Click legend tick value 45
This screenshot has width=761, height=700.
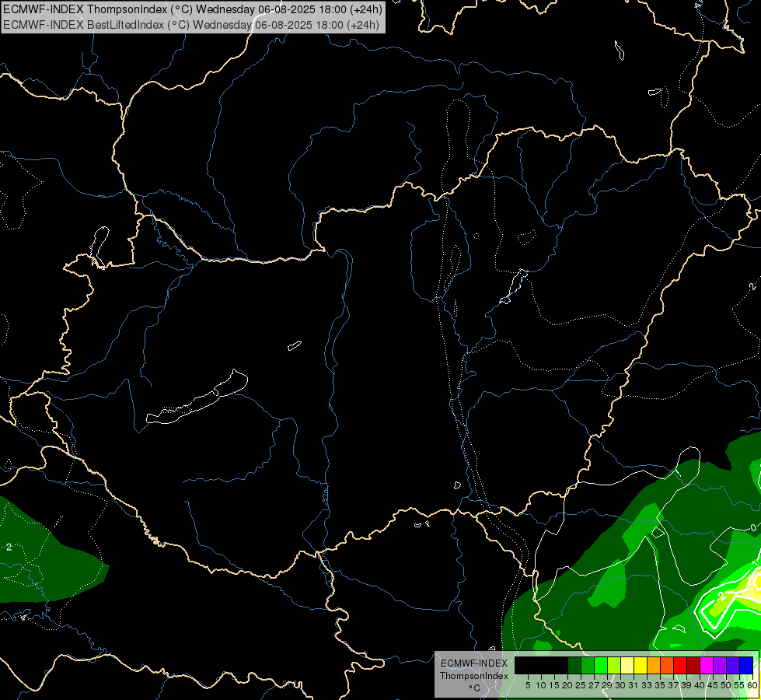[x=713, y=685]
